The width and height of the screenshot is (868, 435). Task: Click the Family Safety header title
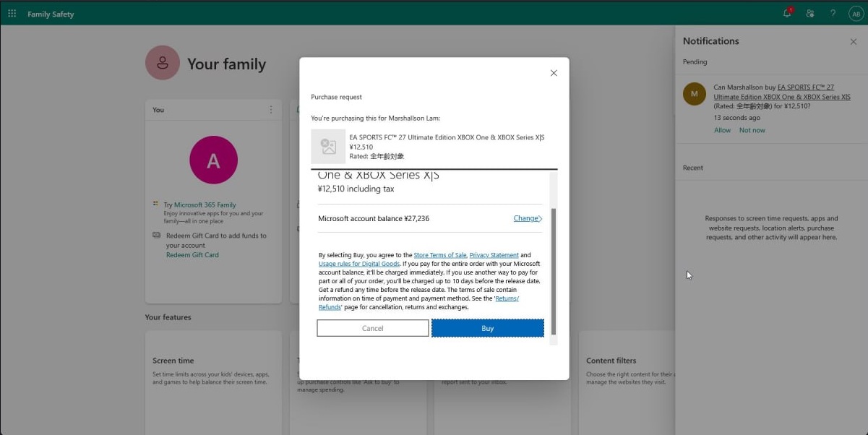[x=51, y=14]
